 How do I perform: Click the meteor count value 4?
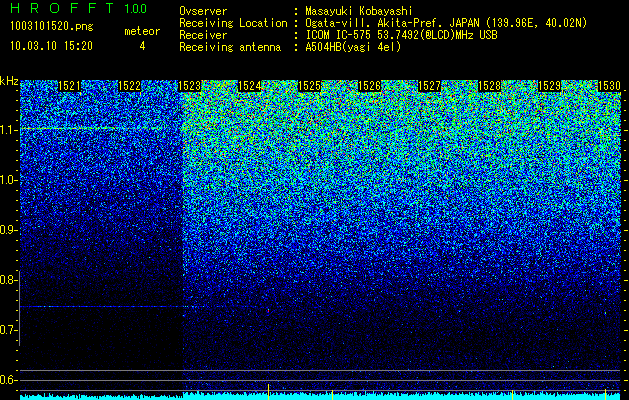(142, 46)
